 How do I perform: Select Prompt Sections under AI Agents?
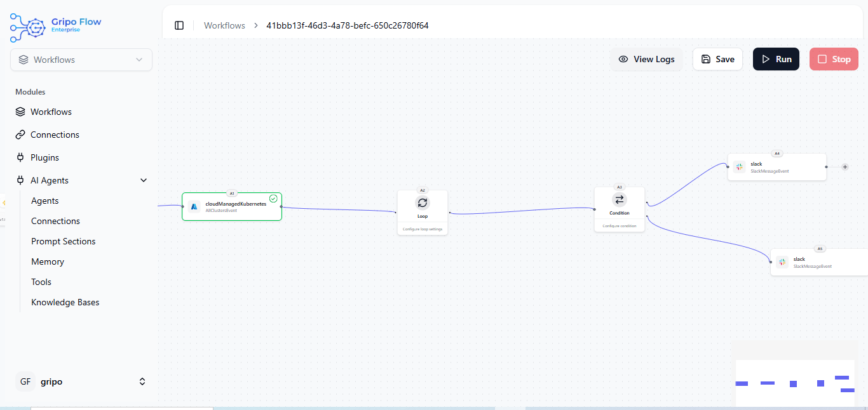coord(64,241)
